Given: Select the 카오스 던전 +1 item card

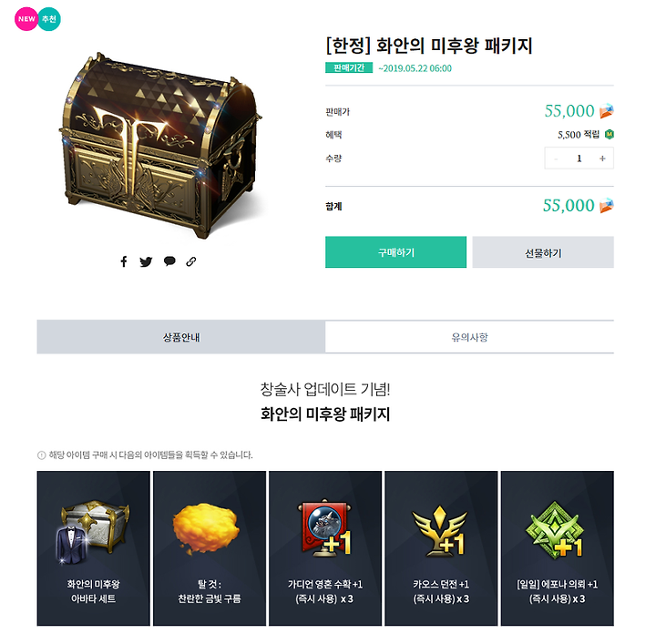Looking at the screenshot, I should point(441,548).
